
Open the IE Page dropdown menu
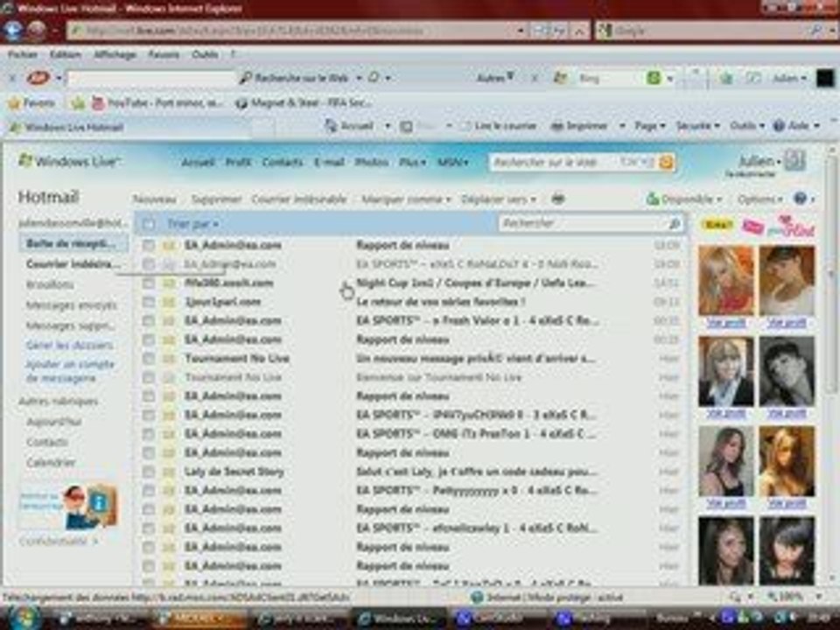click(650, 126)
